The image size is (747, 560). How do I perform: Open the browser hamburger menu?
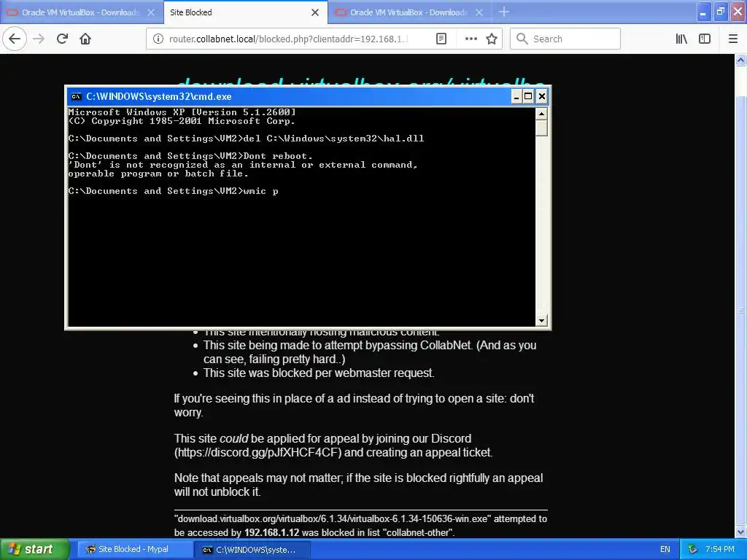pos(733,39)
